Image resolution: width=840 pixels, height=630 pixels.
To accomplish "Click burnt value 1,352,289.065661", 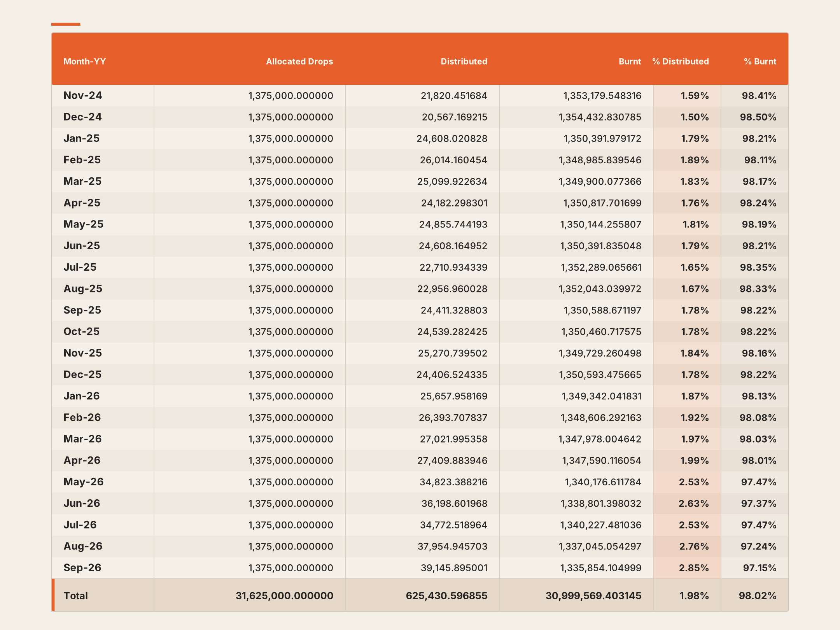I will (x=601, y=267).
